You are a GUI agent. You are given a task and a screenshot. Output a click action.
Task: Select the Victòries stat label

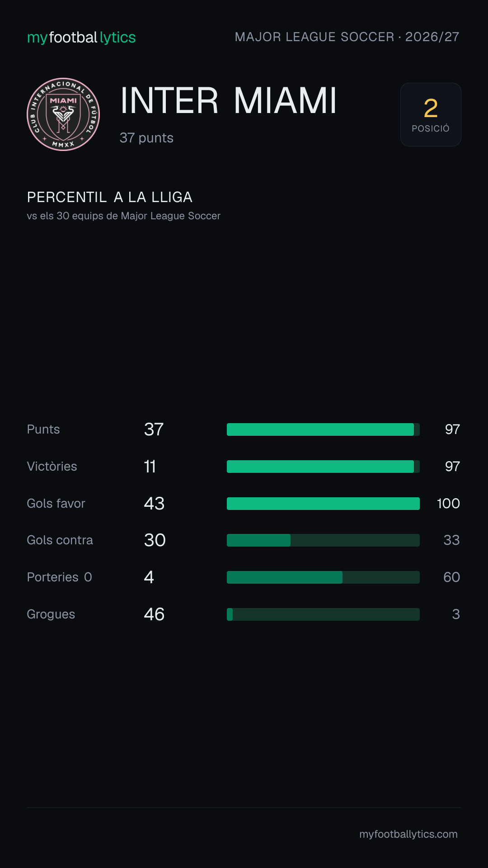coord(52,467)
